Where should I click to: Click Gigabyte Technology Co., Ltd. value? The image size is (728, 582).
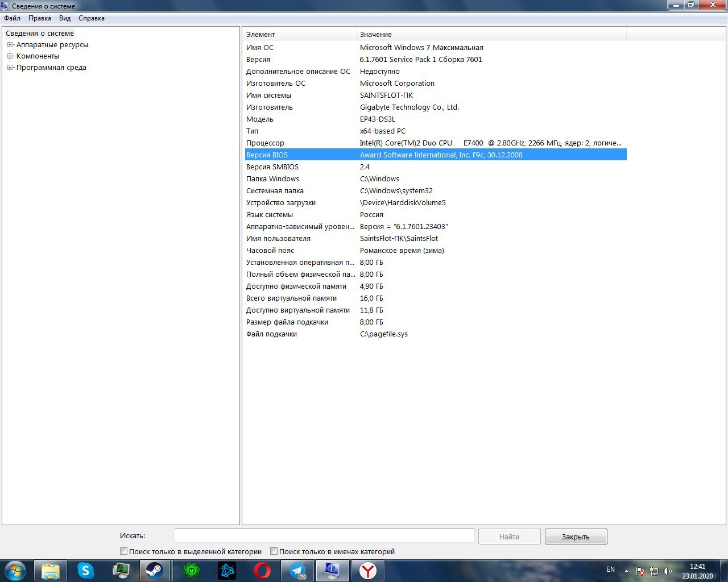coord(409,107)
